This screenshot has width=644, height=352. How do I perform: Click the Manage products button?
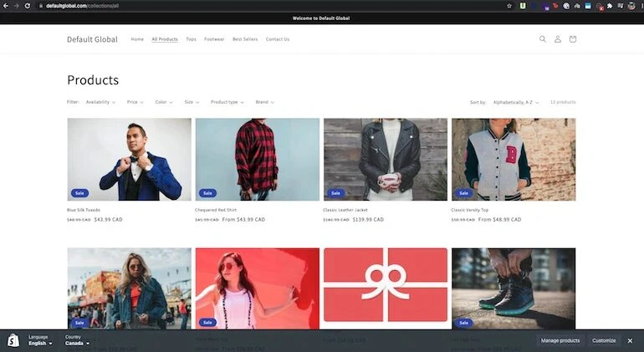[x=560, y=340]
